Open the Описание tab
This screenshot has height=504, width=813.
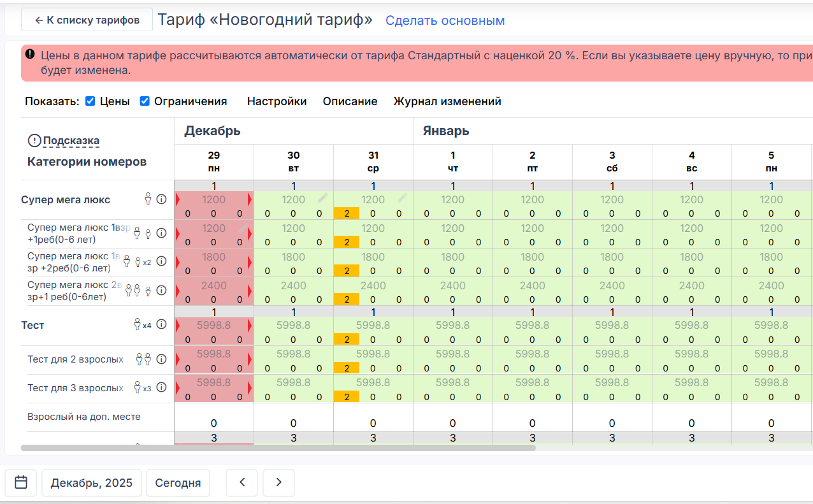tap(350, 101)
